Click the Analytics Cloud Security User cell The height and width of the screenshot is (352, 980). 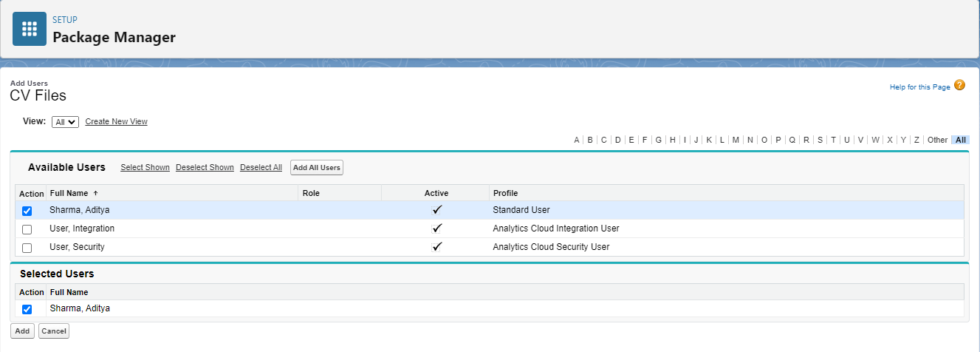[551, 247]
